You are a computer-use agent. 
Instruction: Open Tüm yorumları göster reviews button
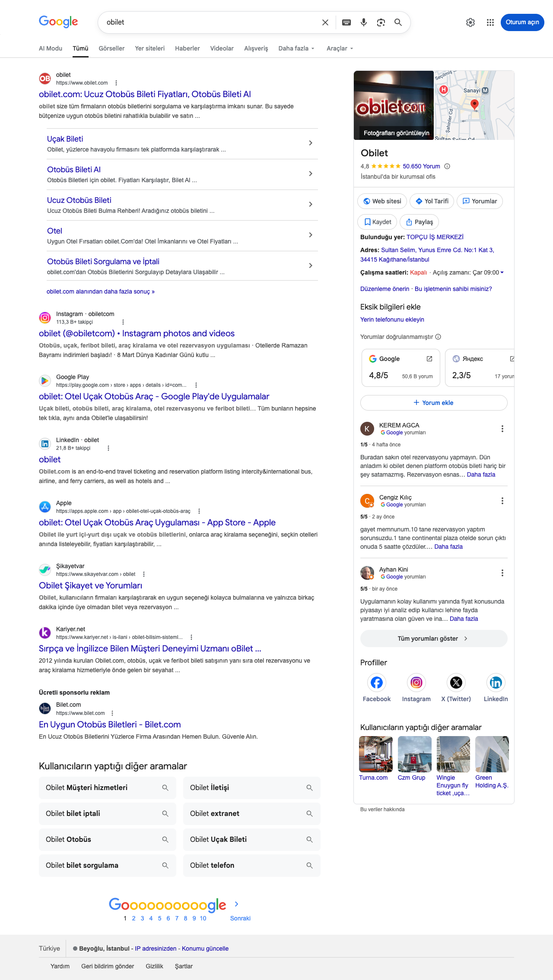click(x=434, y=639)
